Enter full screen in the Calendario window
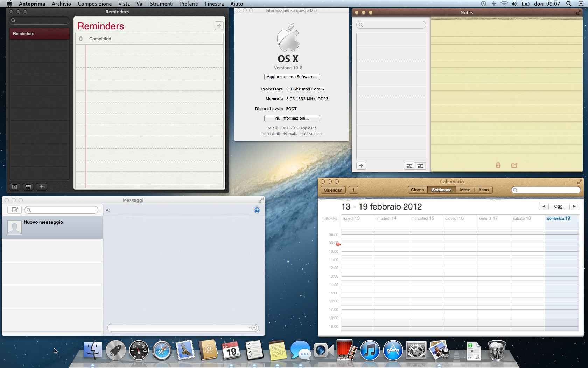 [x=580, y=182]
